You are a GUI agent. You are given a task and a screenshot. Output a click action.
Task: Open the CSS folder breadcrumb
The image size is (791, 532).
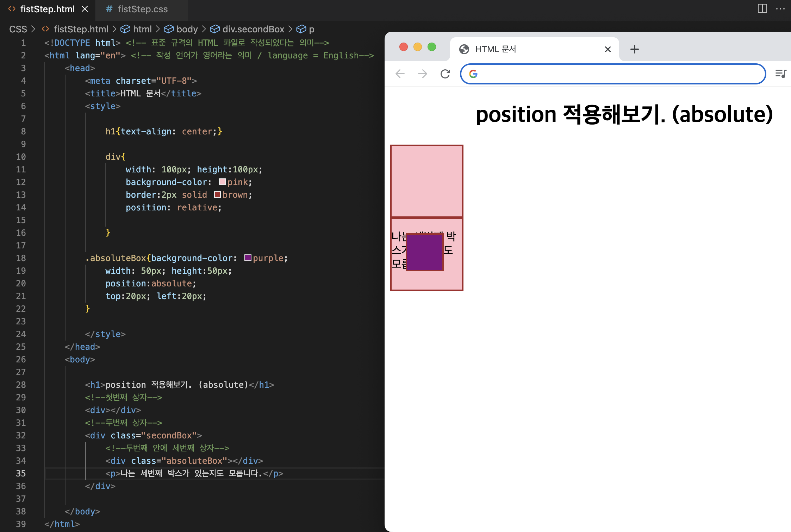18,29
